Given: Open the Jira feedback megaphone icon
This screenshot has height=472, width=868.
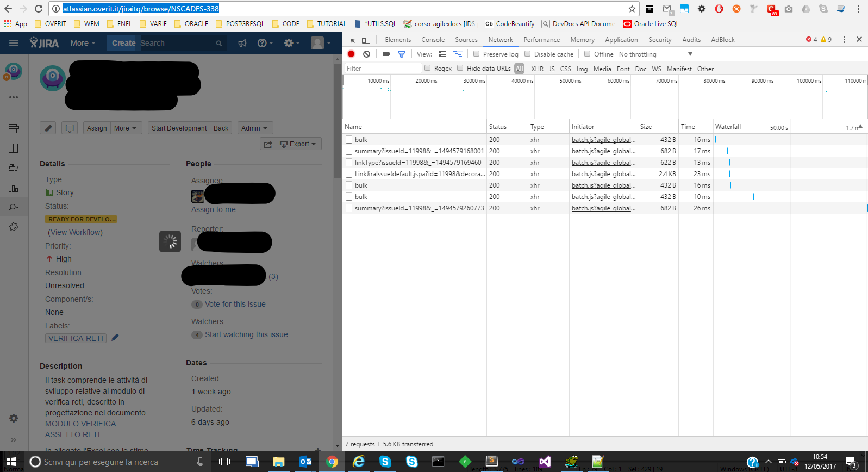Looking at the screenshot, I should (242, 43).
